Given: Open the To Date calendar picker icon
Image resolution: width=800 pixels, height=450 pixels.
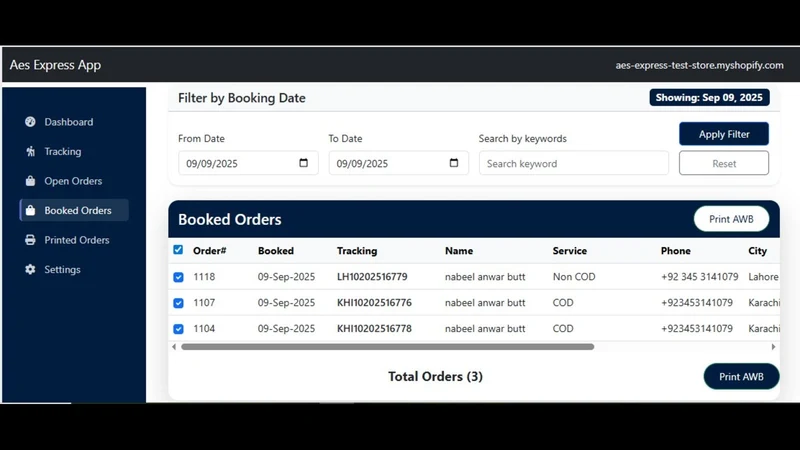Looking at the screenshot, I should [454, 163].
